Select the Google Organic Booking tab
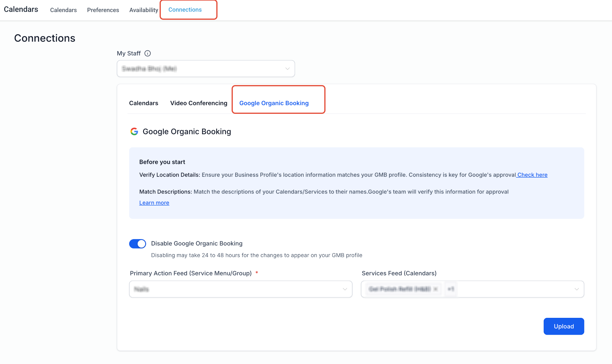 (274, 103)
